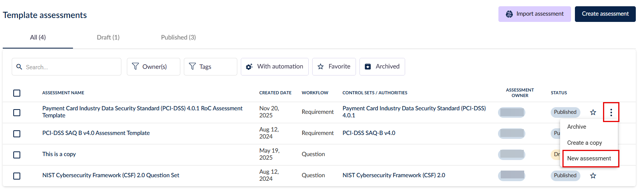The width and height of the screenshot is (644, 196).
Task: Click the brain icon on Import assessment
Action: click(x=509, y=14)
